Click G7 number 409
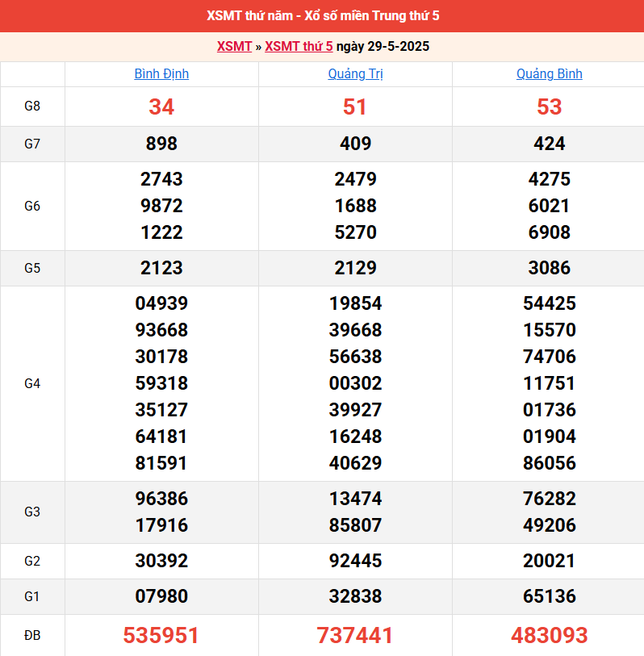This screenshot has width=644, height=656. pyautogui.click(x=355, y=144)
